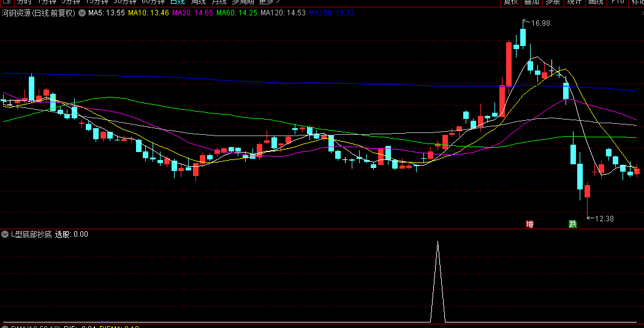Select the 60分钟 period tab
Image resolution: width=644 pixels, height=328 pixels.
153,2
